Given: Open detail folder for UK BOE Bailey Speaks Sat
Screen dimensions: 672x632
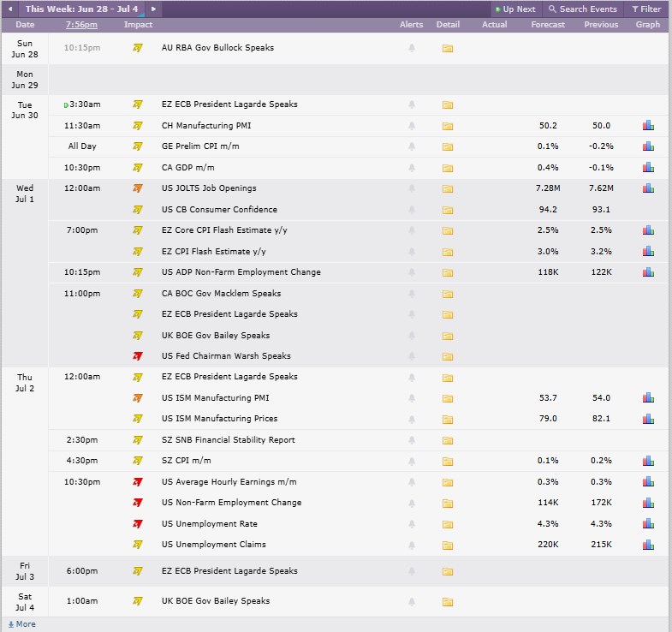Looking at the screenshot, I should coord(448,601).
